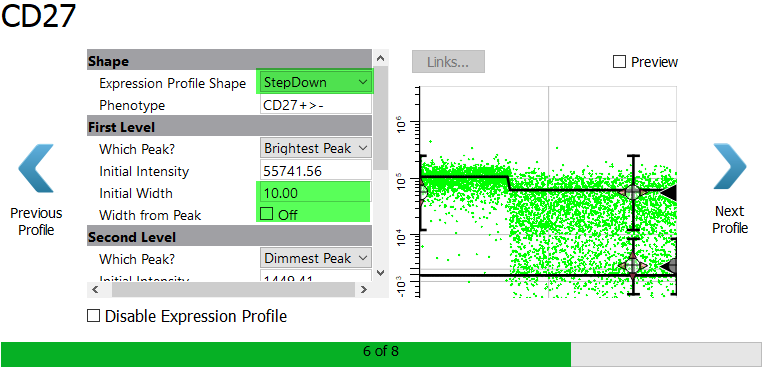Click the horizontal scrollbar thumb below property list
This screenshot has width=764, height=369.
(233, 290)
